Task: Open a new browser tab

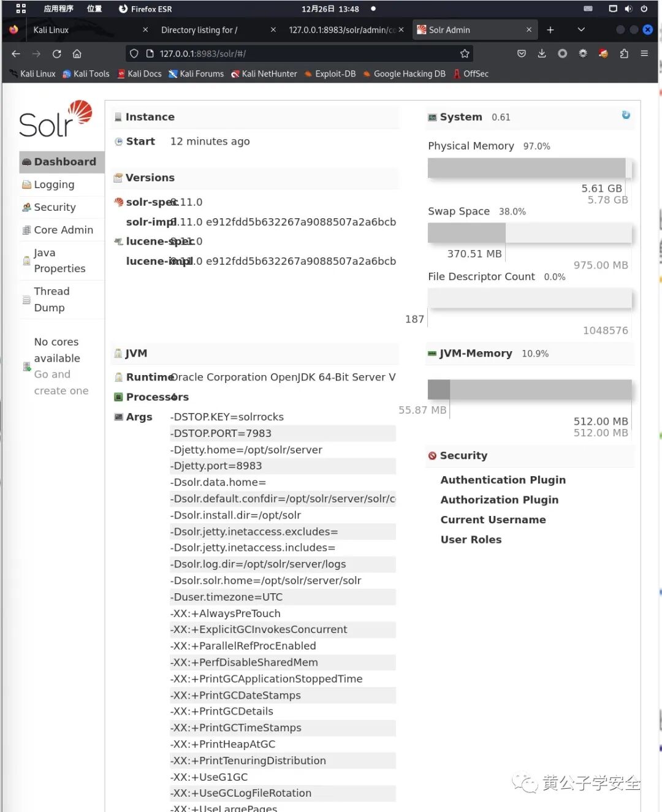Action: (550, 30)
